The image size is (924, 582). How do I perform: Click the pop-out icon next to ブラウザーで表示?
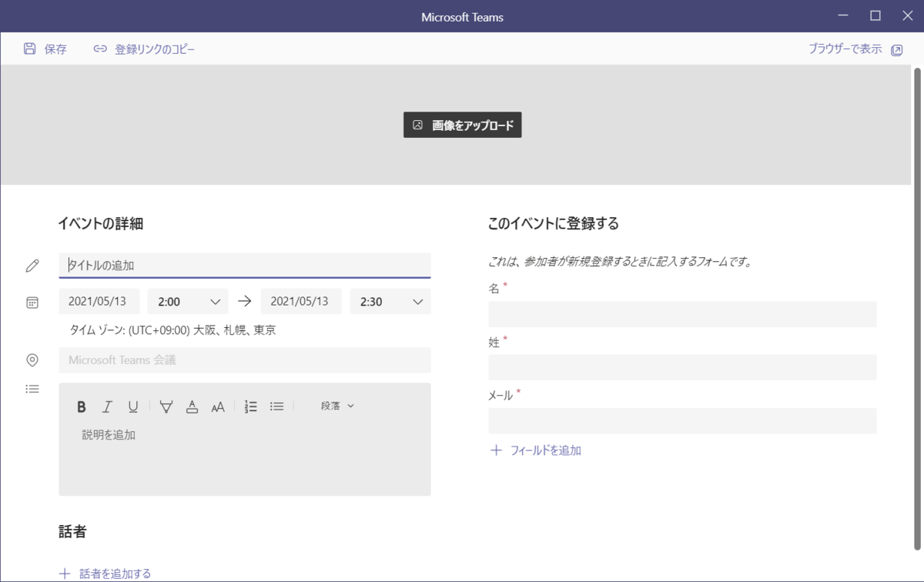pos(896,50)
